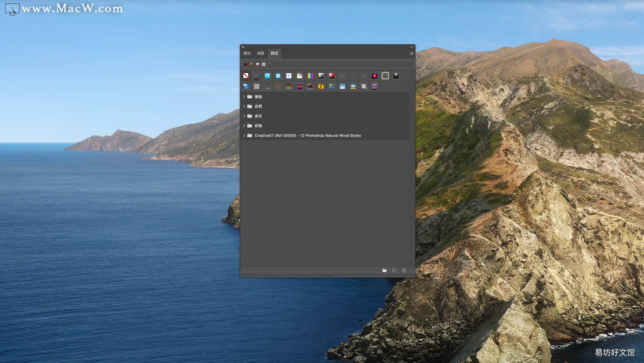Click the delete style trash icon
Image resolution: width=644 pixels, height=363 pixels.
(x=404, y=270)
